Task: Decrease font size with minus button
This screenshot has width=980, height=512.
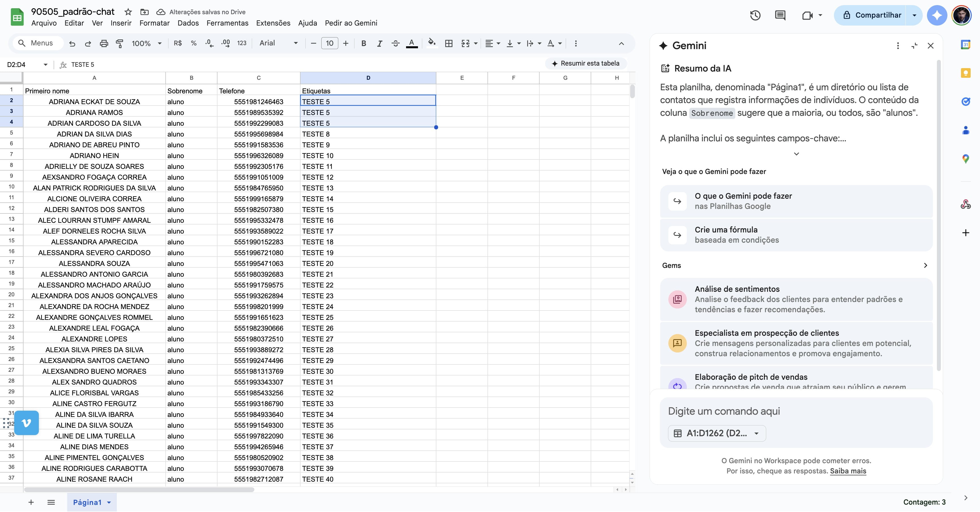Action: 313,43
